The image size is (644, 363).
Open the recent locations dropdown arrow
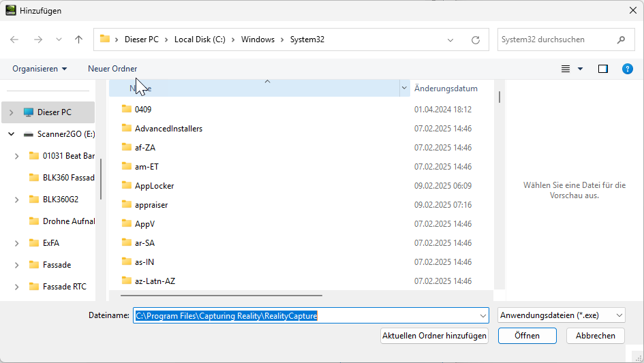(x=59, y=40)
